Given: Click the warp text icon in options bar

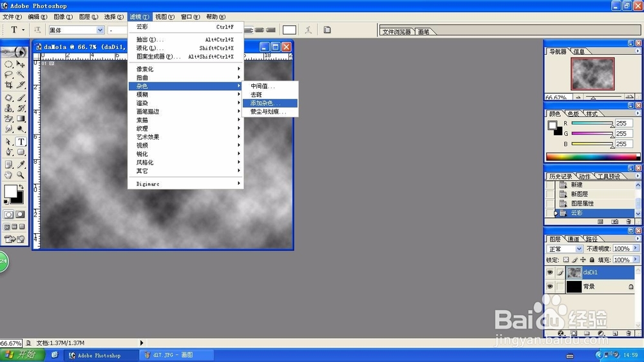Looking at the screenshot, I should click(x=308, y=30).
